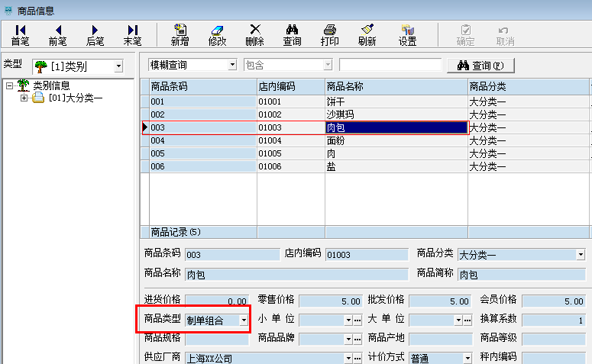
Task: Click the 商品规格 input field
Action: pos(217,340)
